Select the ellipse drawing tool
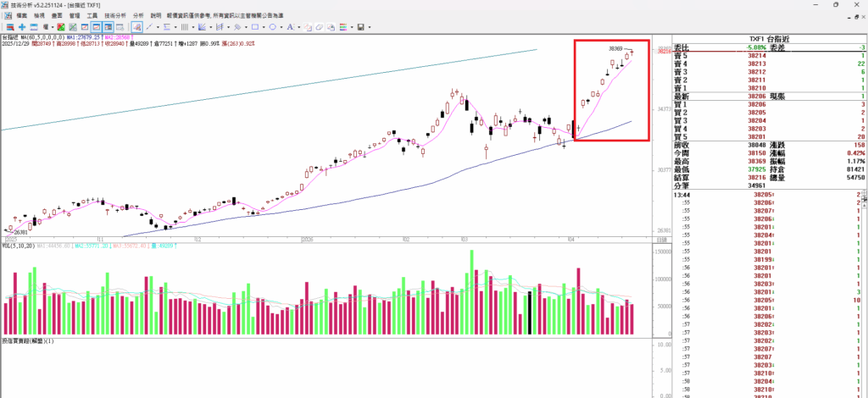The image size is (868, 398). pyautogui.click(x=274, y=27)
